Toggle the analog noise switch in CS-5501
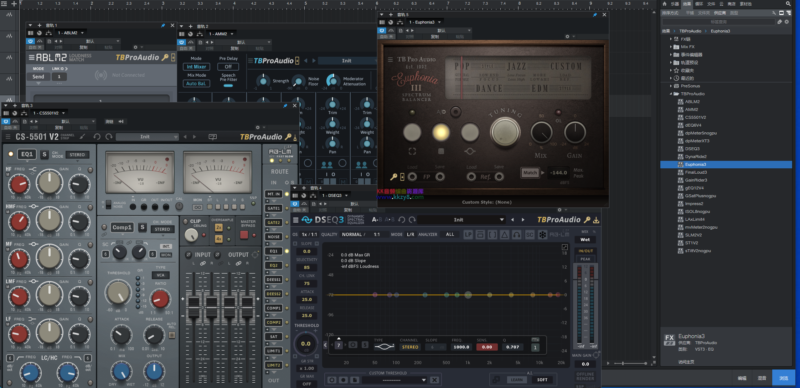 [108, 205]
